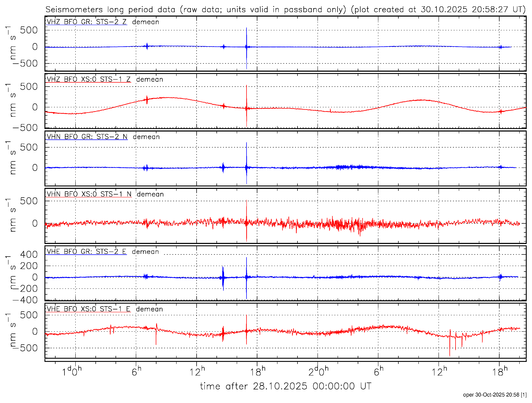This screenshot has width=532, height=403.
Task: Click the VHN BFO XS:0 STS-1 N legend label
Action: pos(89,194)
